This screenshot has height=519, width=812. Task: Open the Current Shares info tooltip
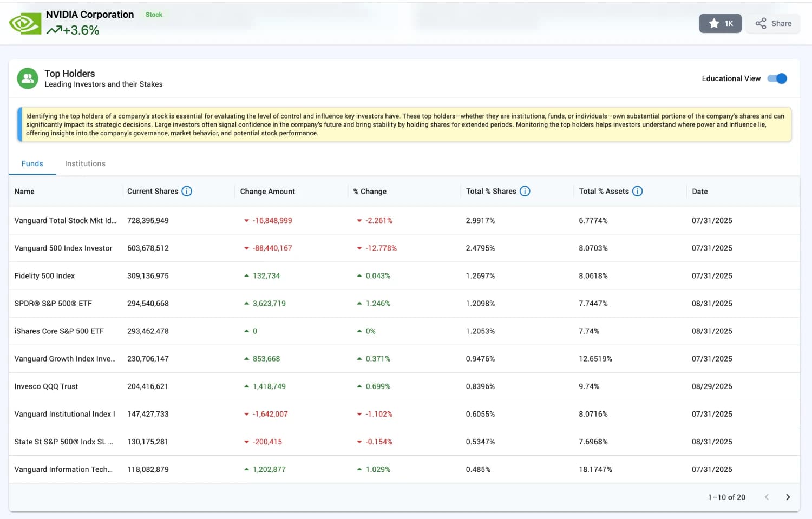point(187,191)
